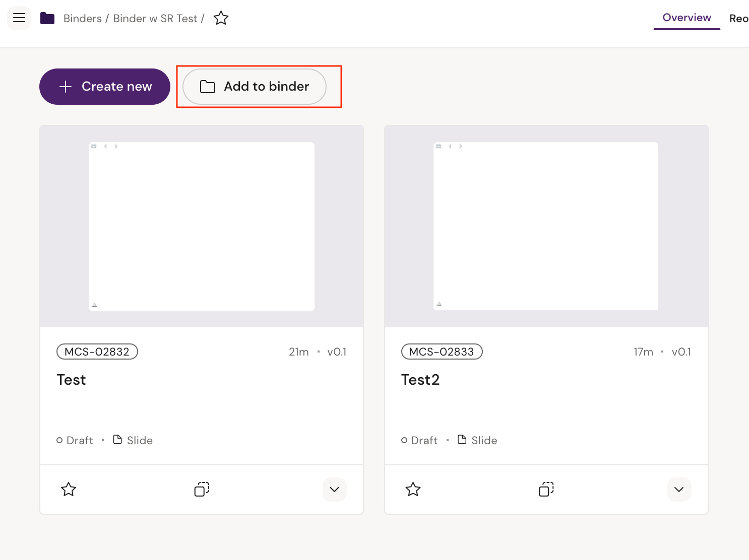Screen dimensions: 749x560
Task: Click the Add to binder button
Action: 255,87
